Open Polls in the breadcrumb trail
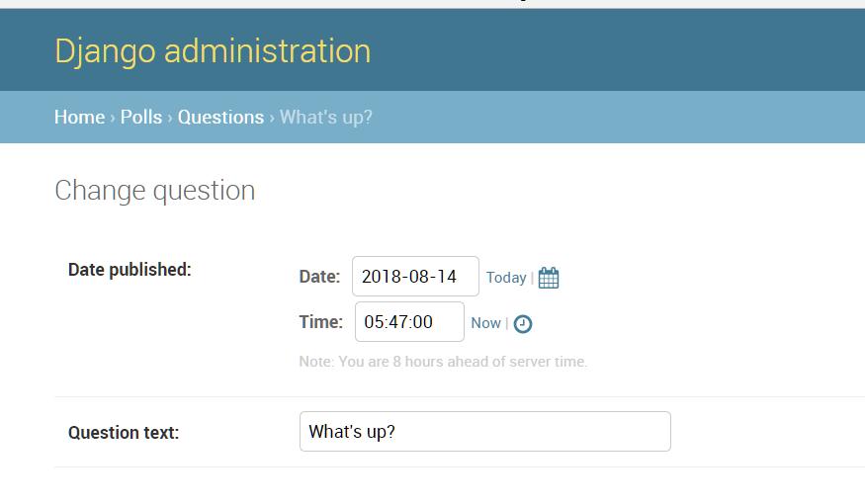This screenshot has height=504, width=865. coord(141,117)
